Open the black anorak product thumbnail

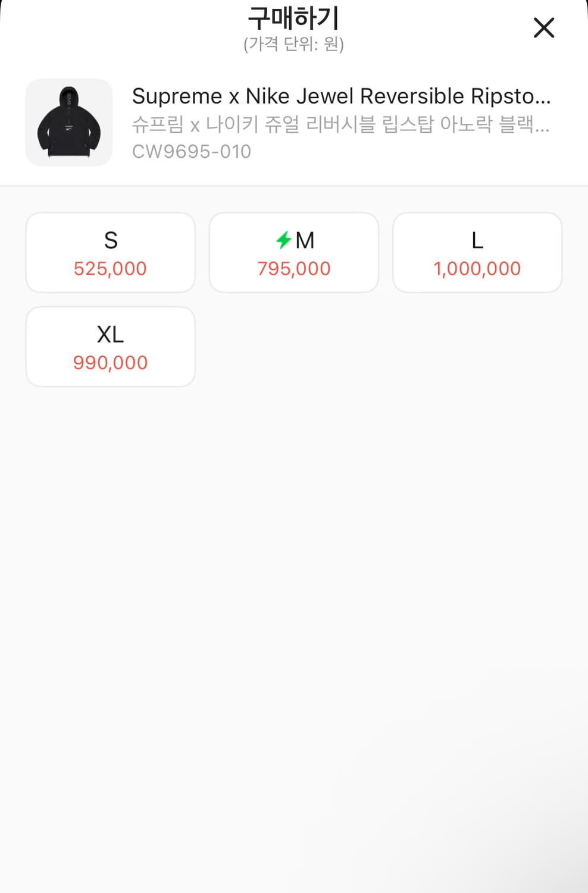pos(69,123)
